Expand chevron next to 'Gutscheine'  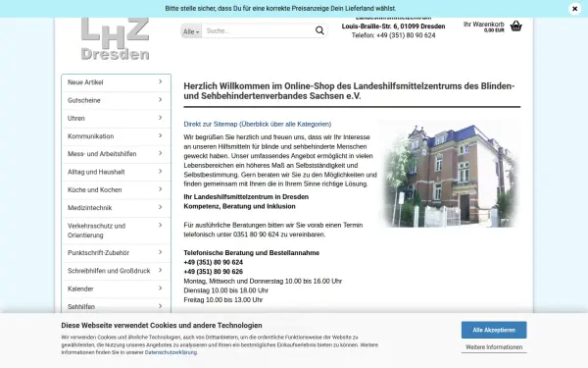[x=160, y=100]
